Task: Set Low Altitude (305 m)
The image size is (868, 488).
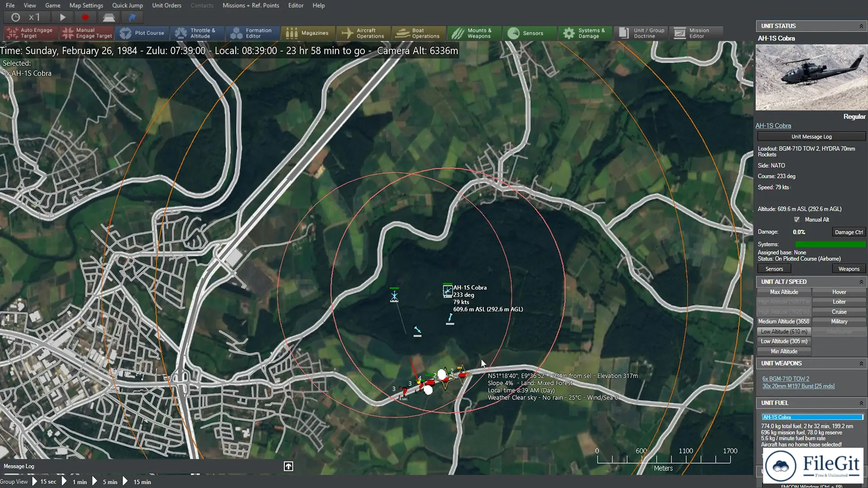Action: 784,342
